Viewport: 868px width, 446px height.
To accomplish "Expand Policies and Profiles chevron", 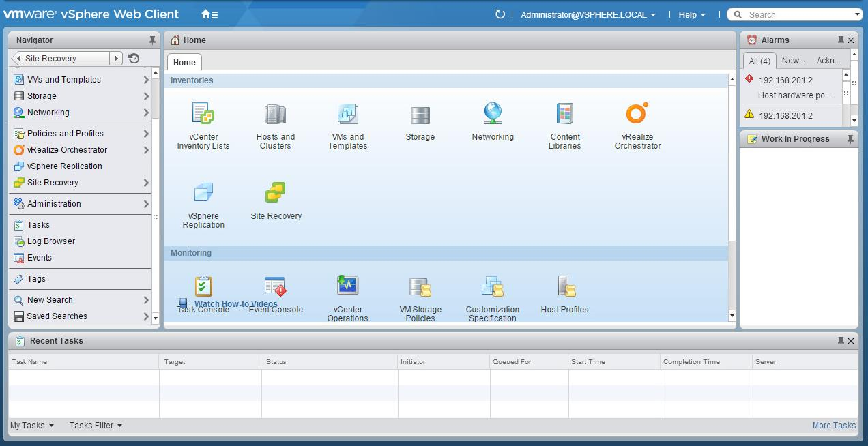I will (146, 134).
